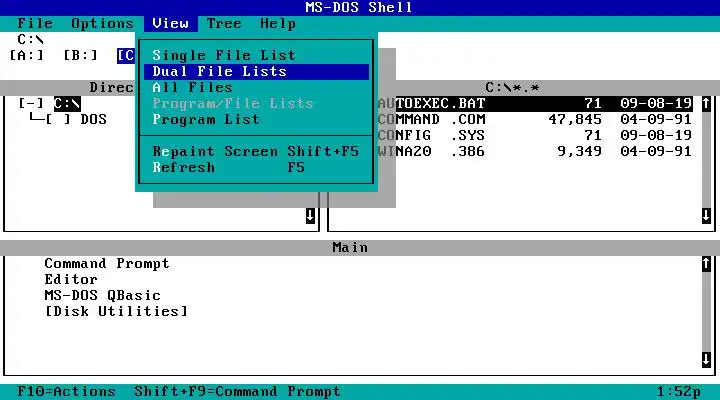720x400 pixels.
Task: Select COMMAND.COM file
Action: click(535, 119)
